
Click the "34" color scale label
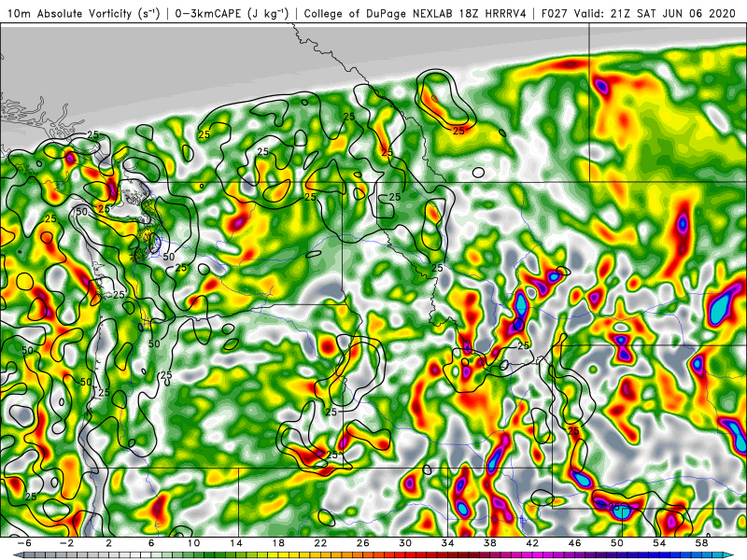[448, 543]
